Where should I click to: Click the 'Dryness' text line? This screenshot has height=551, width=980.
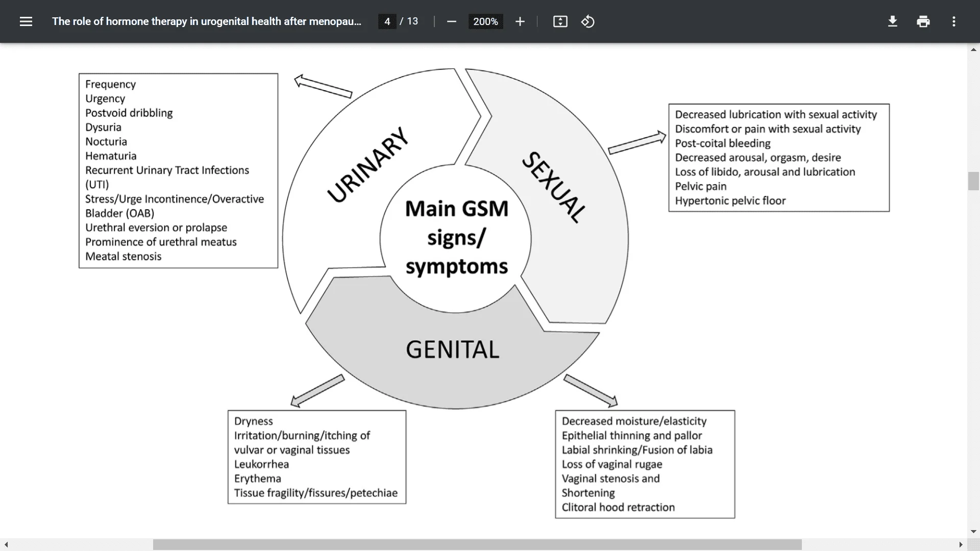[x=254, y=421]
